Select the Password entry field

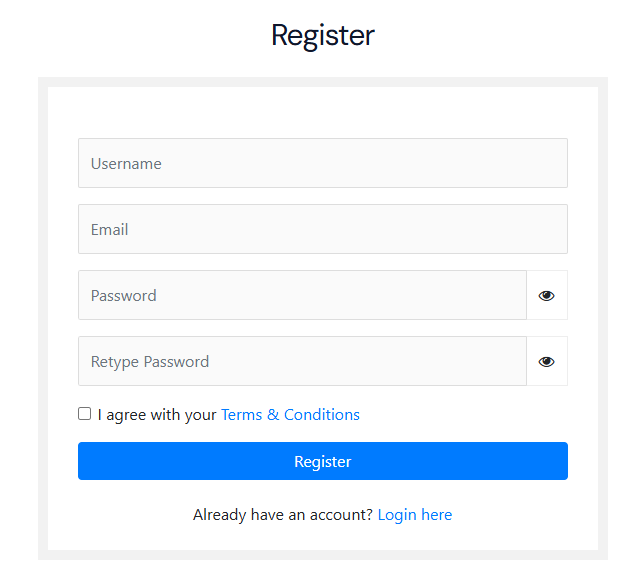pyautogui.click(x=302, y=295)
